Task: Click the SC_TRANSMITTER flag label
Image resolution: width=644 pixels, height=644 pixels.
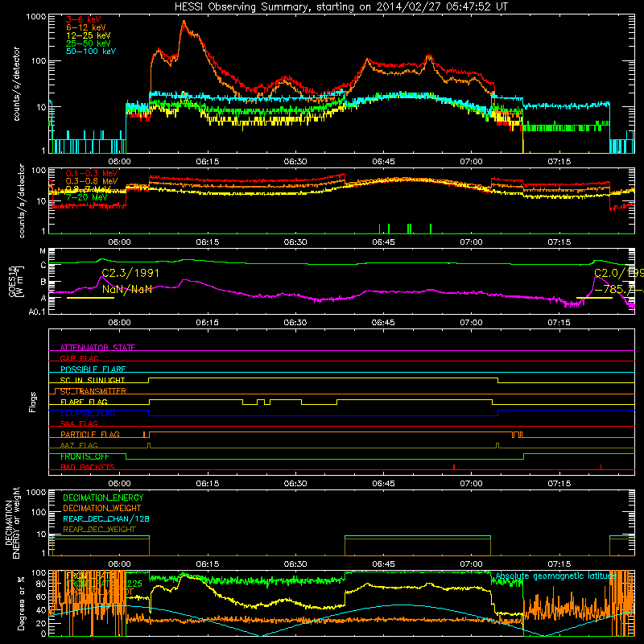Action: [93, 391]
